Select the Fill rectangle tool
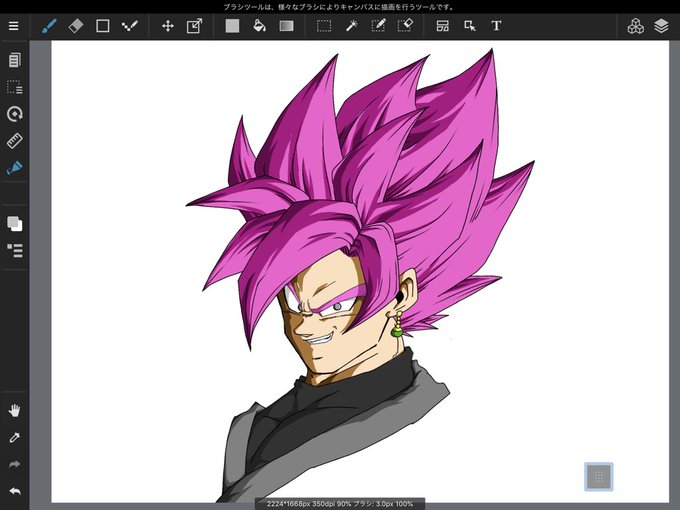The width and height of the screenshot is (680, 510). point(232,26)
